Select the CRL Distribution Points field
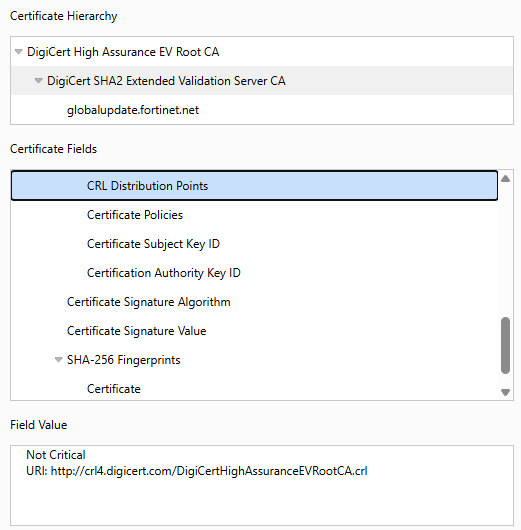This screenshot has width=521, height=530. 254,186
